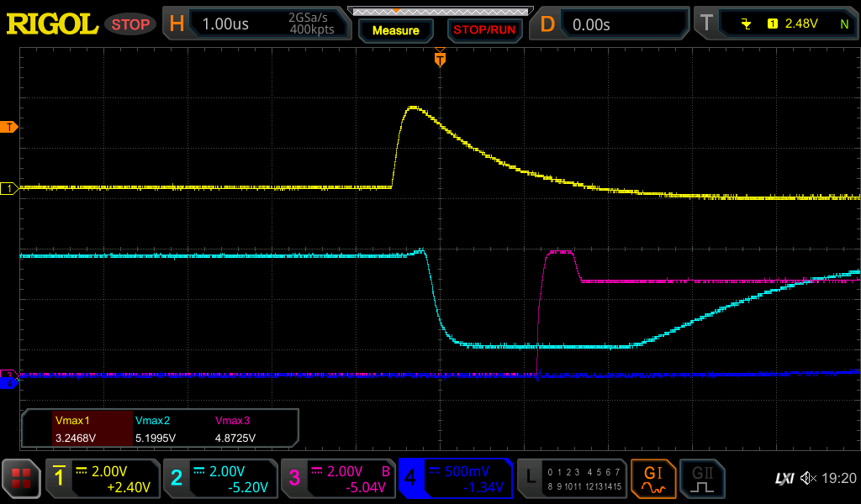Click the STOP/RUN button
This screenshot has width=861, height=504.
(484, 30)
